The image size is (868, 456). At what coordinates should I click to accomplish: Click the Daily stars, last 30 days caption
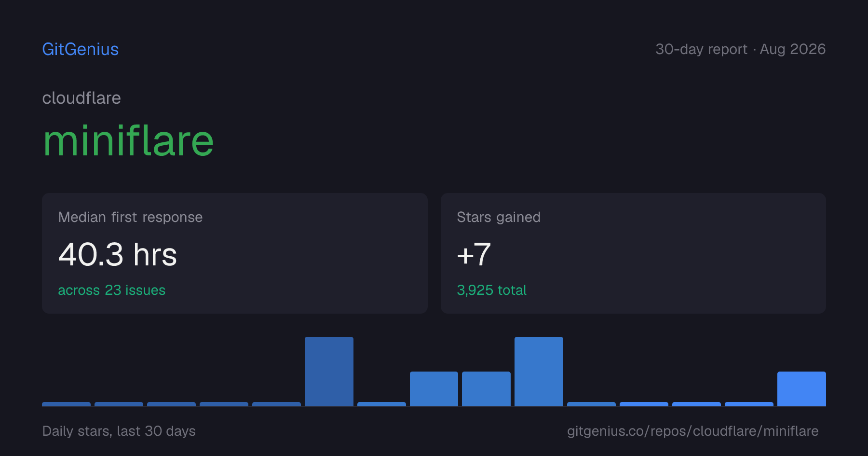[119, 431]
